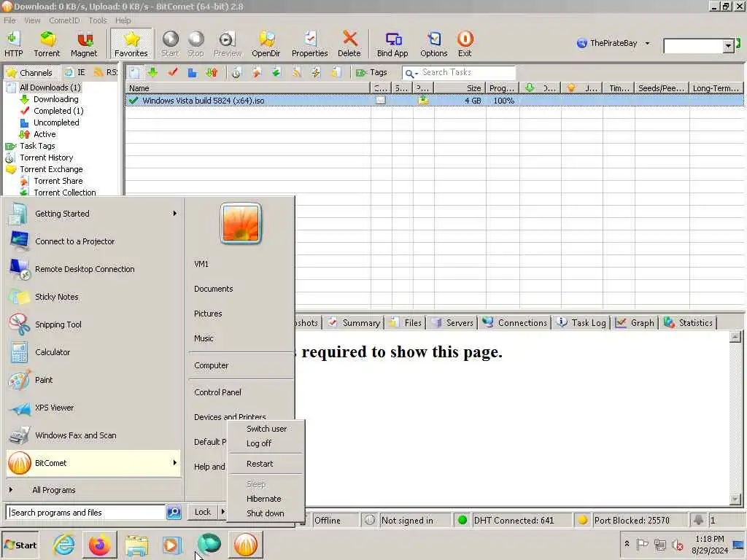
Task: Open the Task Log tab
Action: click(581, 323)
